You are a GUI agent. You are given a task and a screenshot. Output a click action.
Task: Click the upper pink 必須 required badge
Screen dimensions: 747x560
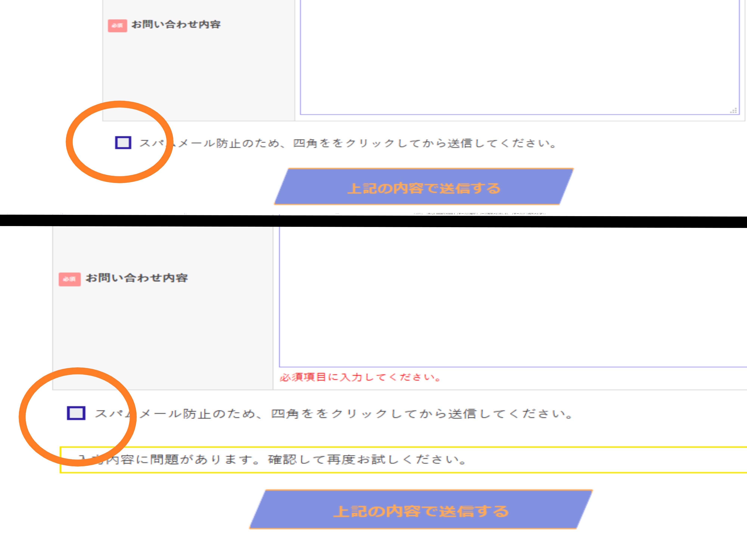coord(117,26)
